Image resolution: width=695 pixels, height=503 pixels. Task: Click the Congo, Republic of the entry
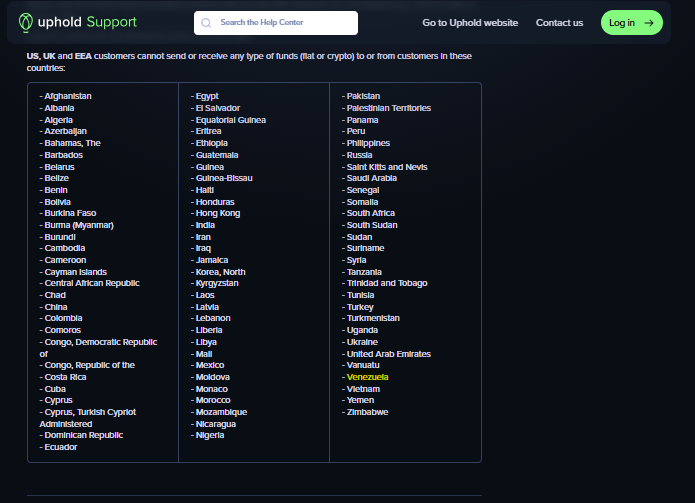pyautogui.click(x=90, y=365)
